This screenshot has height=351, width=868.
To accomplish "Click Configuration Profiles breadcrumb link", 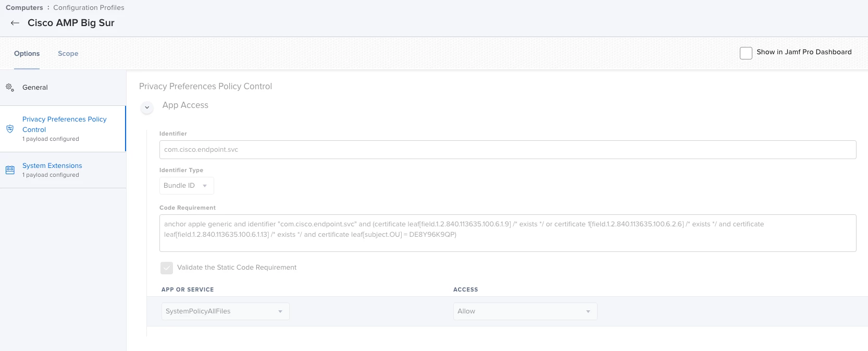I will click(x=89, y=8).
